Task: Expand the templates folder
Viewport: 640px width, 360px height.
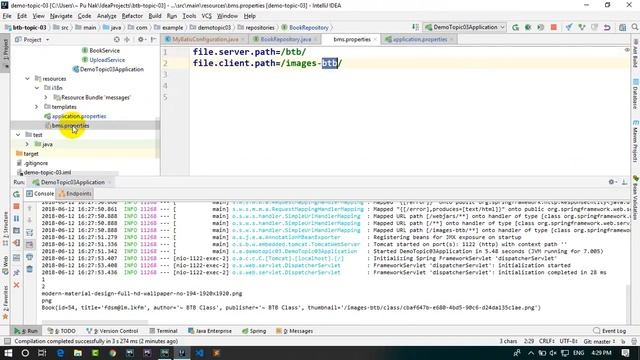Action: [x=37, y=107]
